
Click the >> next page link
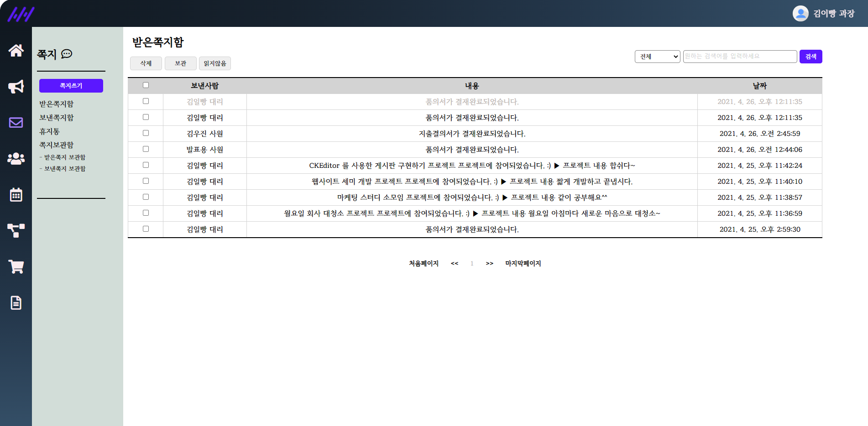click(x=490, y=264)
